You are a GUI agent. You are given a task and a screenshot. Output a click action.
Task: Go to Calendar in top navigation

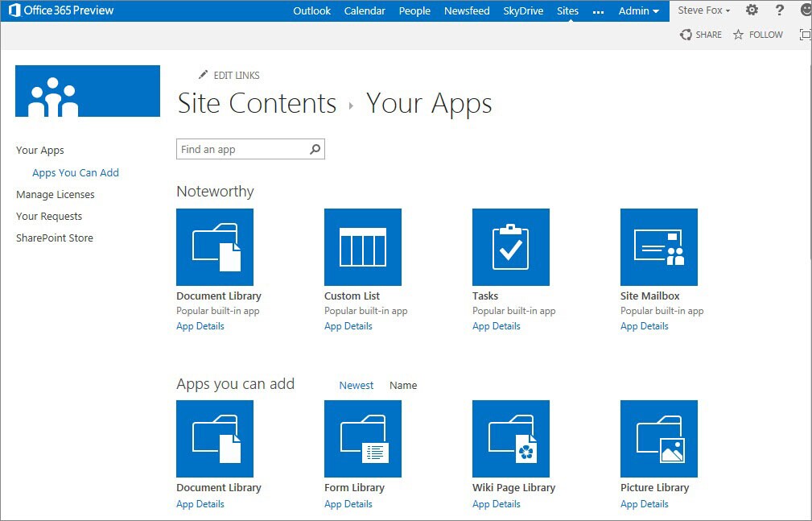[x=365, y=11]
